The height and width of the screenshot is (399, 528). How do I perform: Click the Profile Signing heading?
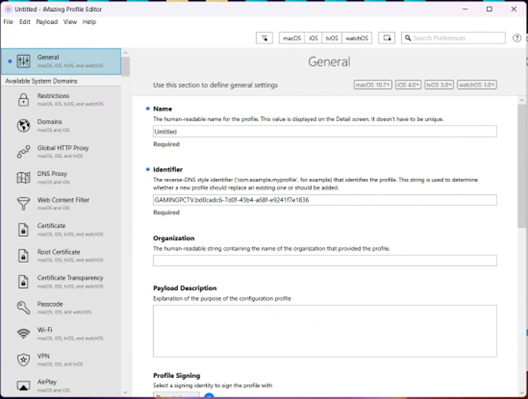click(x=176, y=375)
